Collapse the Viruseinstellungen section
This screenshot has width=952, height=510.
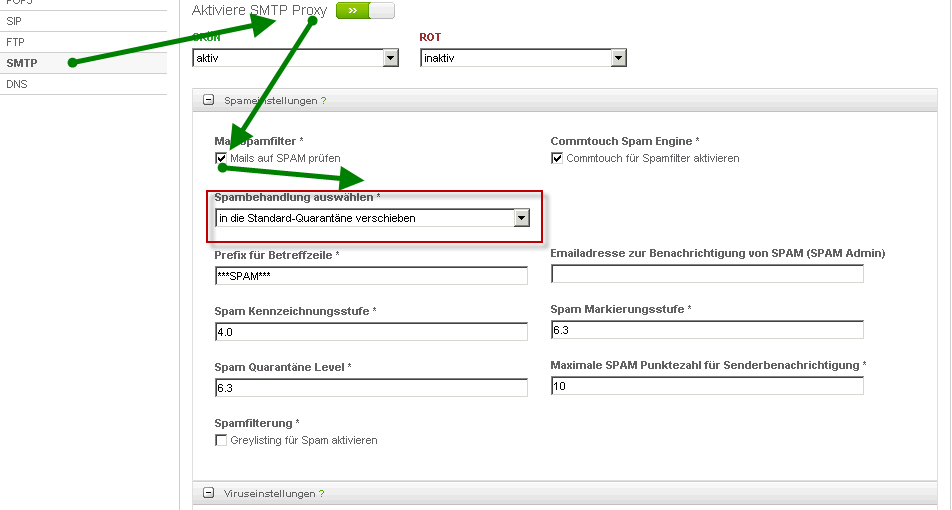tap(208, 493)
